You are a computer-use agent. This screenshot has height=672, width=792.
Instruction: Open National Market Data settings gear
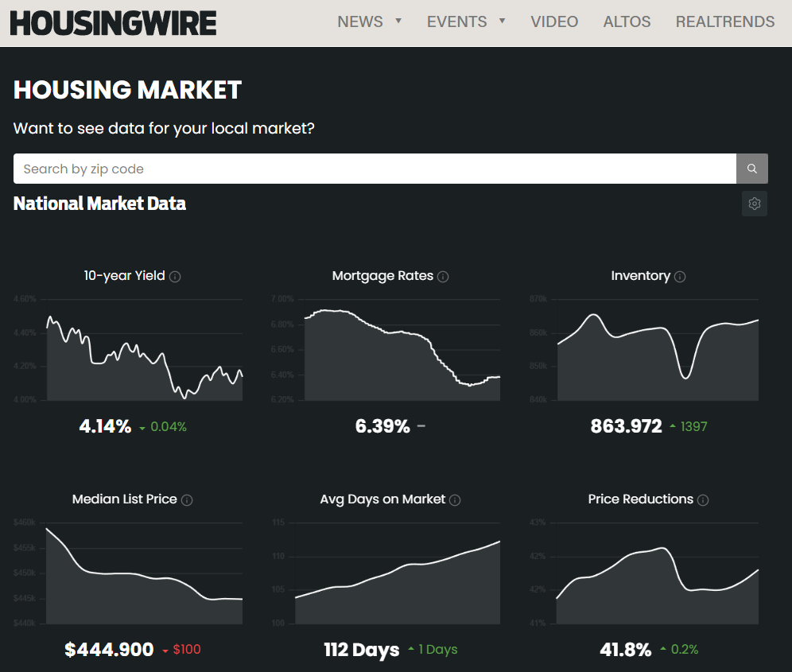click(754, 204)
